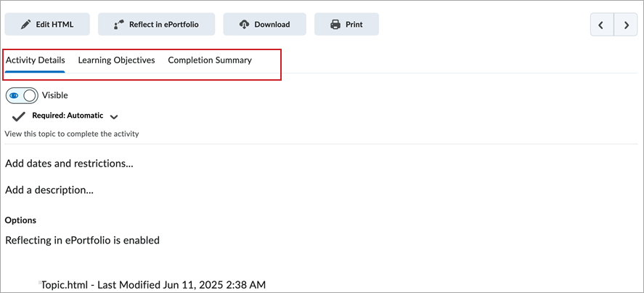This screenshot has width=644, height=293.
Task: Go to previous topic with left chevron
Action: (601, 25)
